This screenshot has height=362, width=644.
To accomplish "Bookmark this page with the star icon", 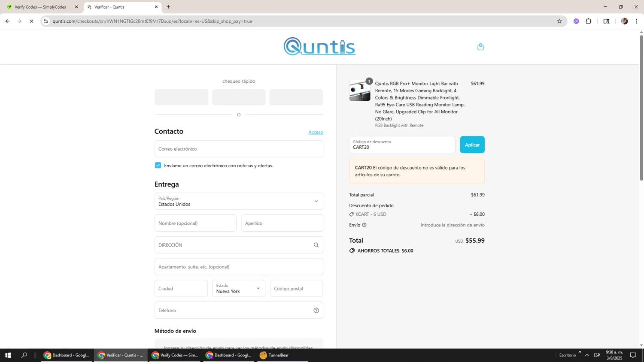I will 559,21.
